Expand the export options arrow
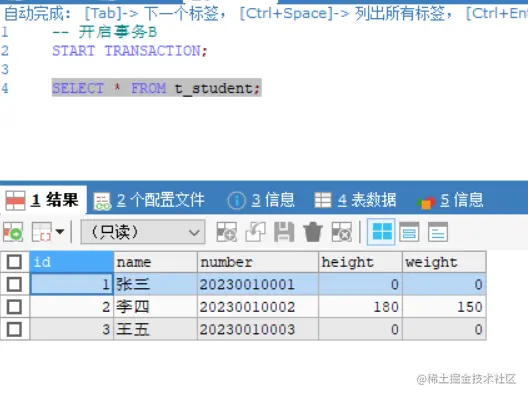The image size is (528, 397). pos(60,232)
